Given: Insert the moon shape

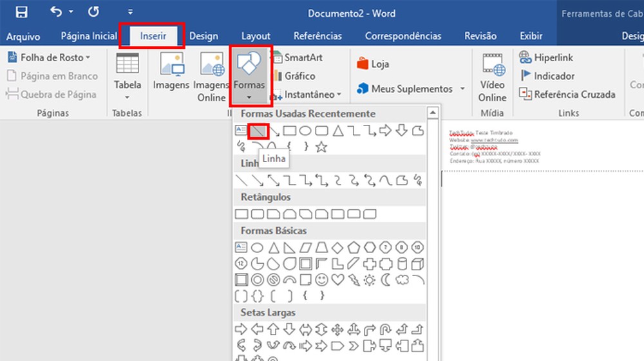Looking at the screenshot, I should (386, 280).
